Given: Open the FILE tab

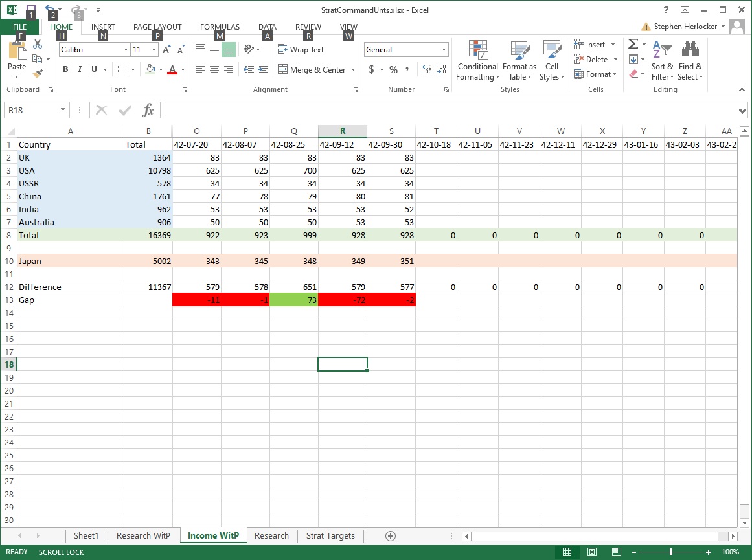Looking at the screenshot, I should click(x=19, y=27).
